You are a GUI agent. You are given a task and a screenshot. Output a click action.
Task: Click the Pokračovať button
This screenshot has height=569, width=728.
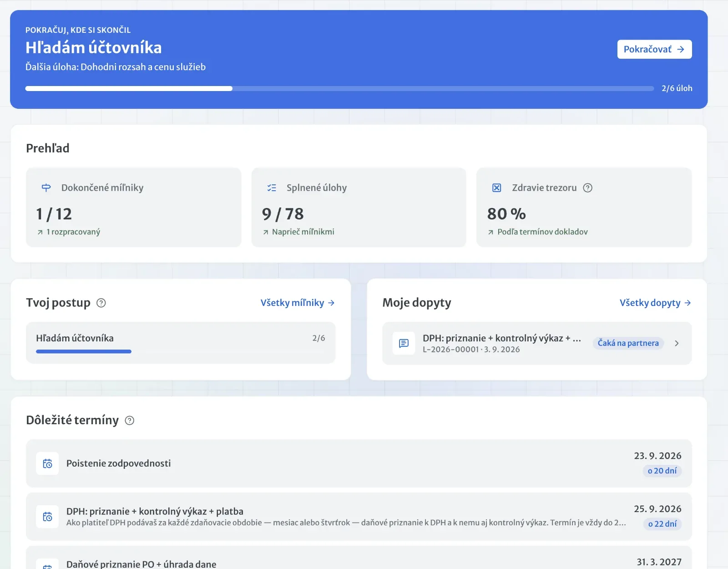[x=654, y=49]
